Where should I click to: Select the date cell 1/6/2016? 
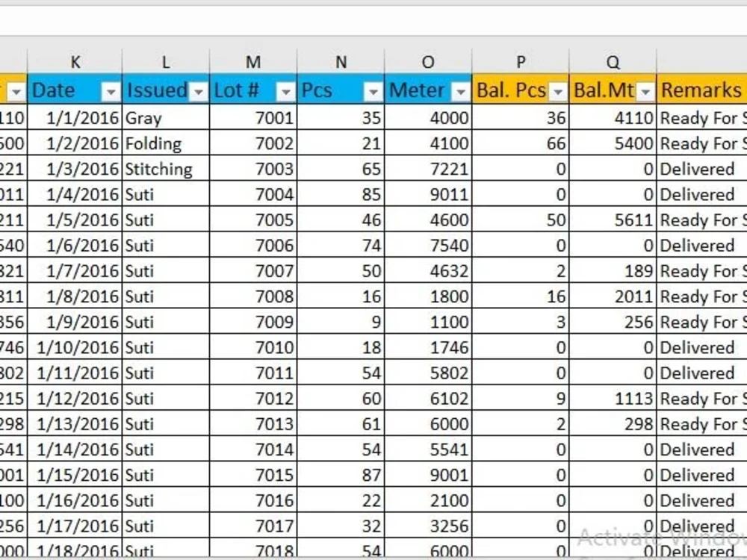[x=75, y=245]
